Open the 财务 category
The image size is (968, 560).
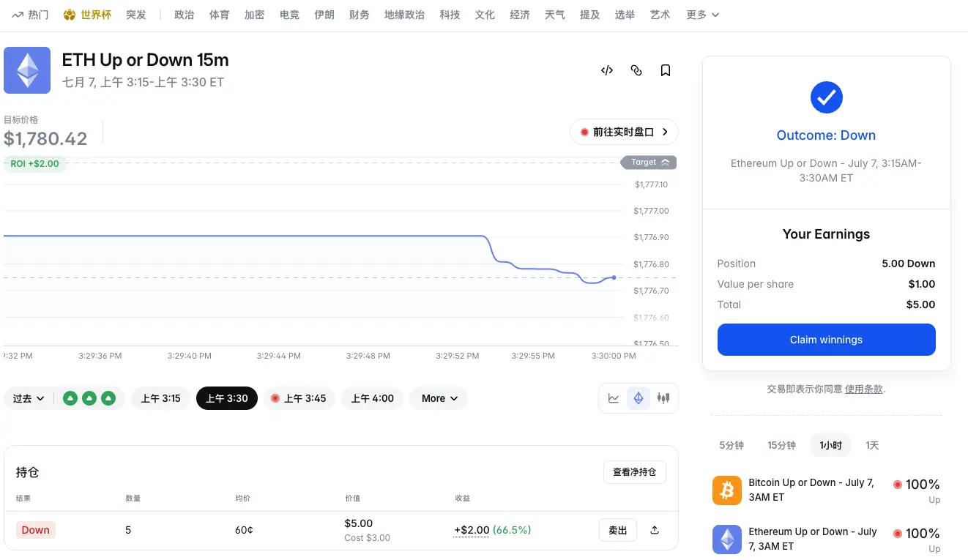pyautogui.click(x=360, y=15)
